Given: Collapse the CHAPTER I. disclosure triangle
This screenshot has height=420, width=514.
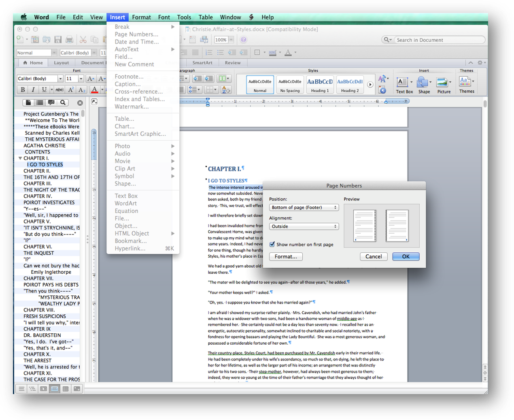Looking at the screenshot, I should (x=20, y=158).
